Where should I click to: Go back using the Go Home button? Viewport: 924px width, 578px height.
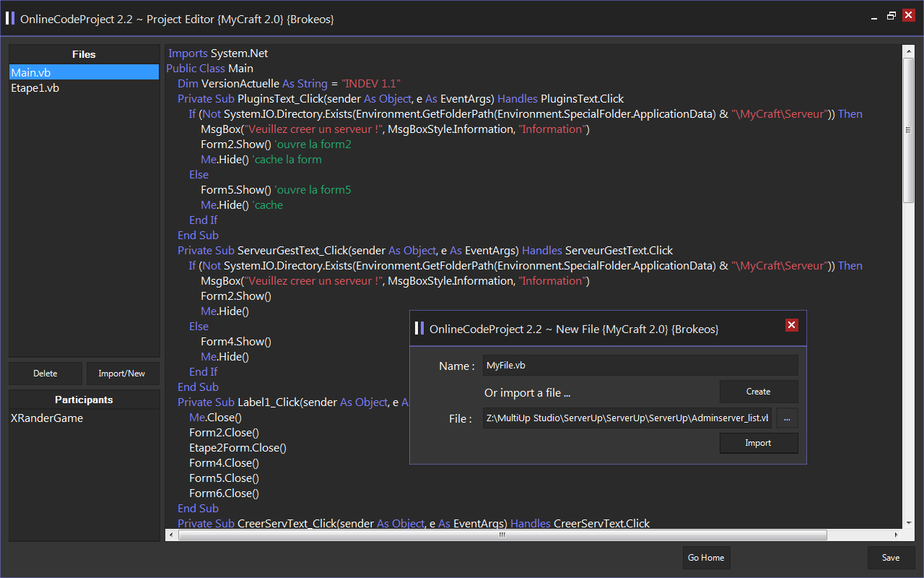click(x=706, y=558)
